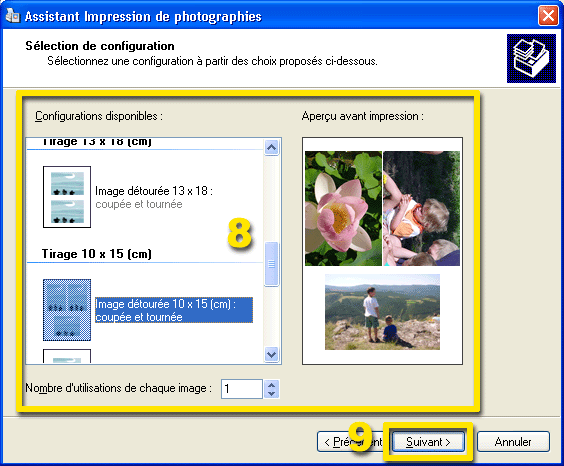This screenshot has width=564, height=466.
Task: Click the partially visible layout icon at list bottom
Action: pos(67,356)
